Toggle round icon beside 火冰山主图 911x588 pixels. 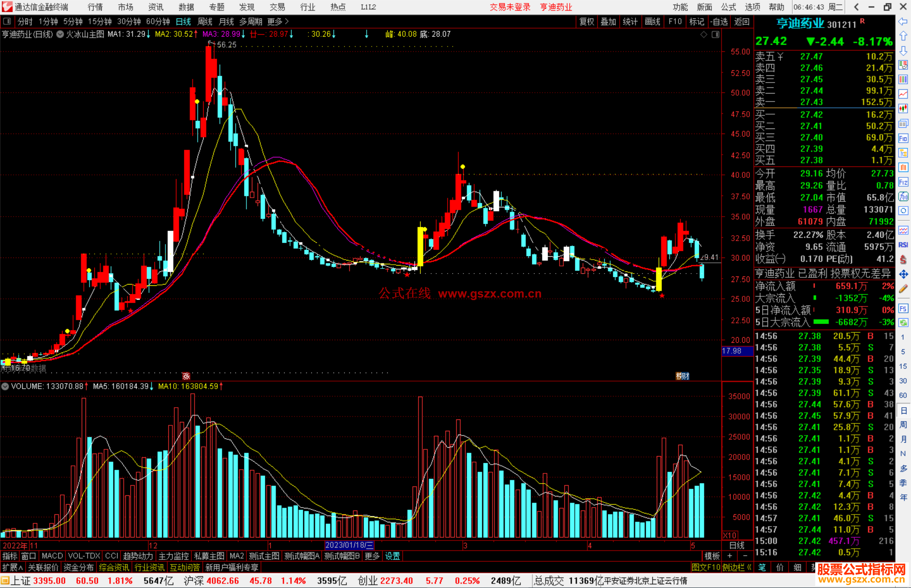[x=60, y=34]
